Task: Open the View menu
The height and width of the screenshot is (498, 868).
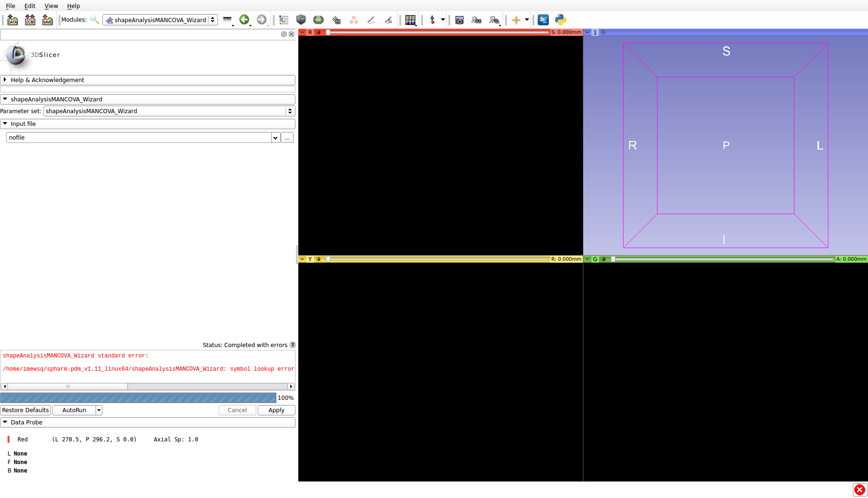Action: pyautogui.click(x=51, y=6)
